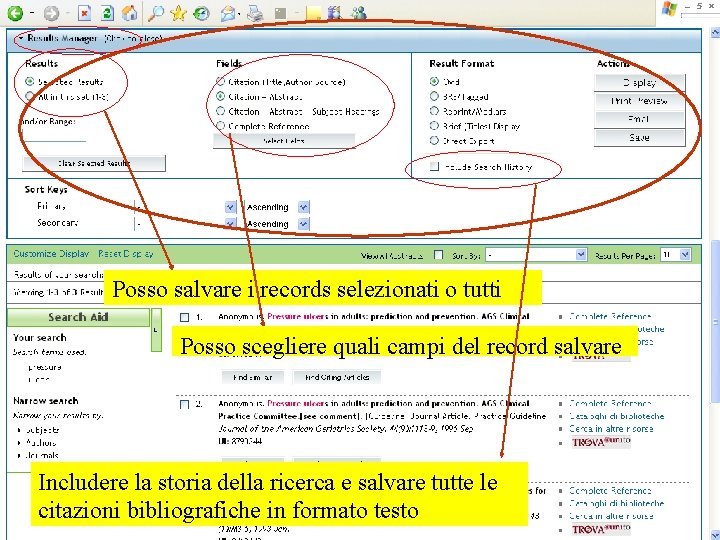Click the Windows flag logo in the top corner
720x540 pixels.
click(x=669, y=9)
